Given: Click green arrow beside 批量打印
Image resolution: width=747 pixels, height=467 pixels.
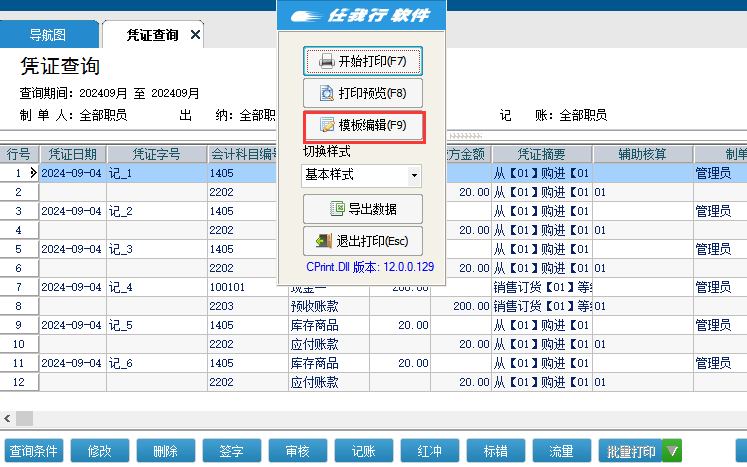Looking at the screenshot, I should 672,452.
